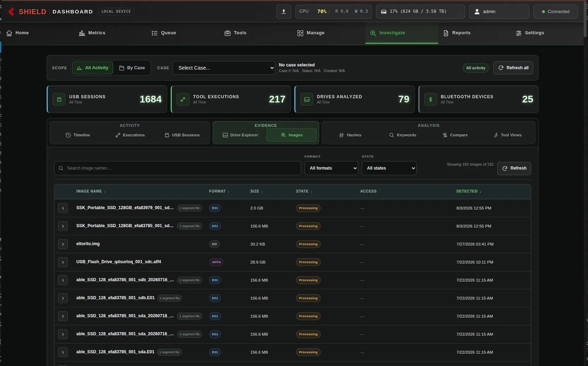This screenshot has height=366, width=588.
Task: Sort by Detected column header
Action: tap(469, 191)
